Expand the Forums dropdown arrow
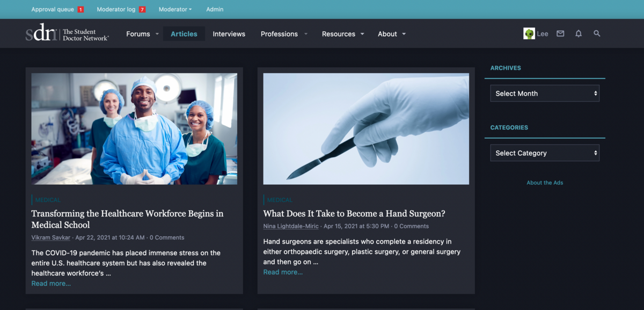The image size is (644, 310). coord(157,34)
